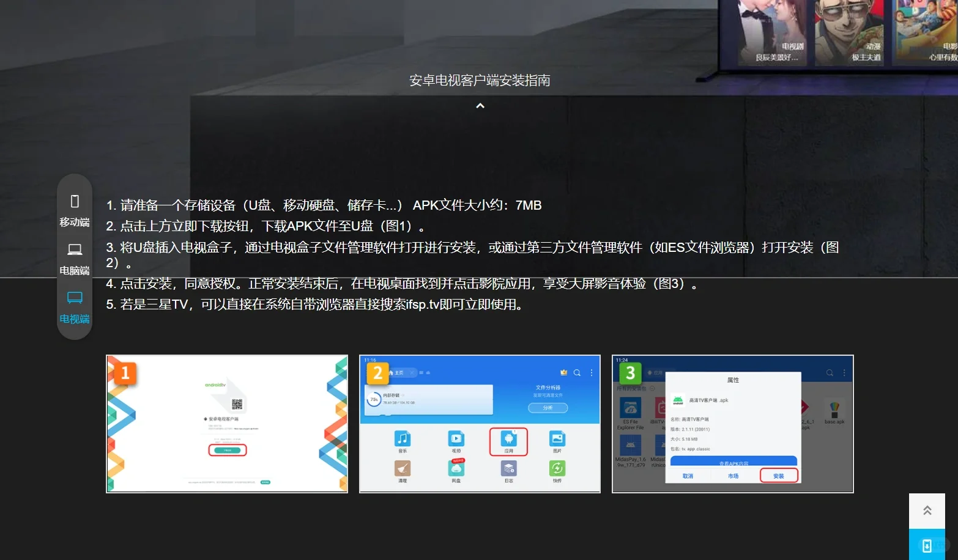The image size is (958, 560).
Task: Click the 75% internal storage progress ring
Action: pos(374,399)
